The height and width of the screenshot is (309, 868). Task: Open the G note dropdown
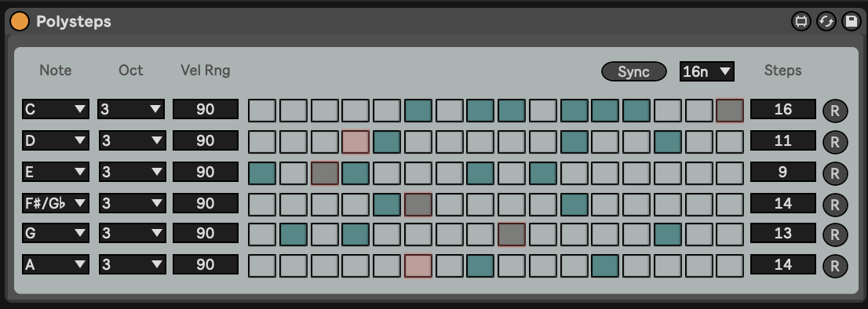tap(56, 233)
